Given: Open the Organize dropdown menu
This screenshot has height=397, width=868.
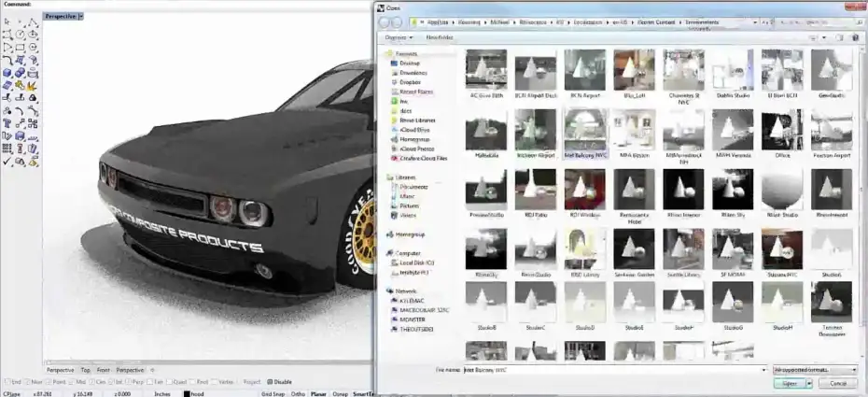Looking at the screenshot, I should [399, 37].
